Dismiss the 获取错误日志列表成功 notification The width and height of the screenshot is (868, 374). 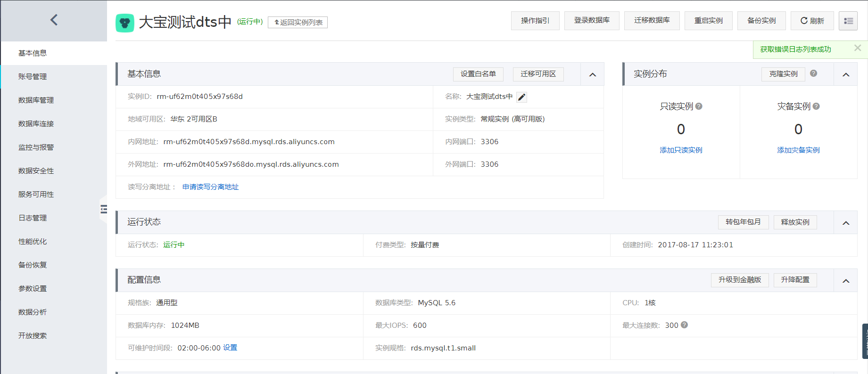click(857, 48)
